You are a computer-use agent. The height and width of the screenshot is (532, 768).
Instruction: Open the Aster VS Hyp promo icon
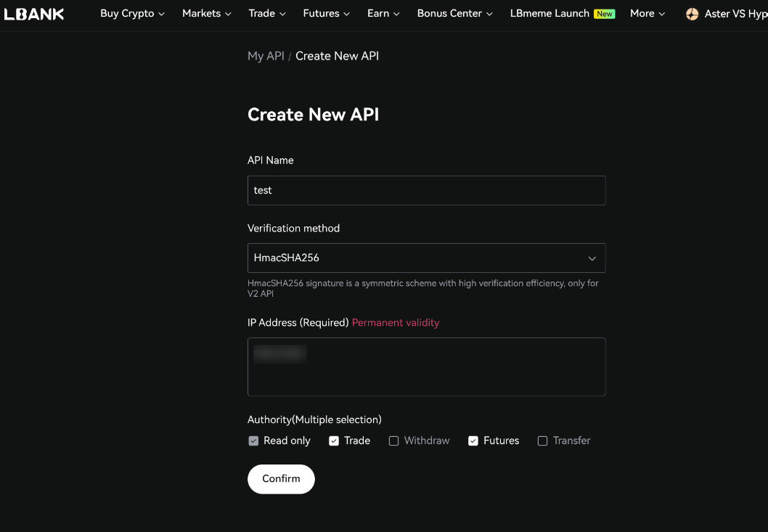point(692,15)
